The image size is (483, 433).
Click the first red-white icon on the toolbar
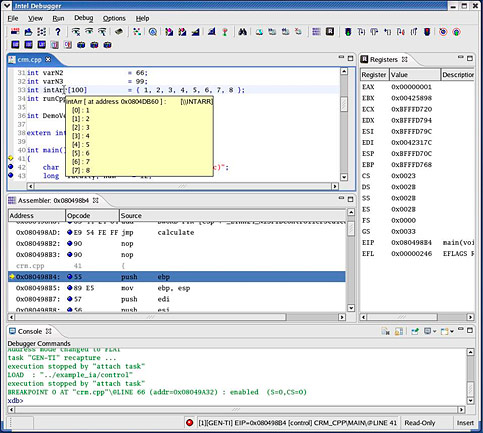[x=15, y=32]
